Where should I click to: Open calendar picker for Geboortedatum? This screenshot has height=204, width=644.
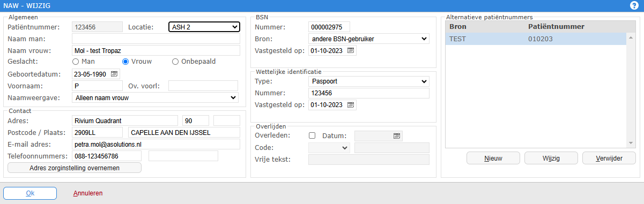[x=115, y=74]
